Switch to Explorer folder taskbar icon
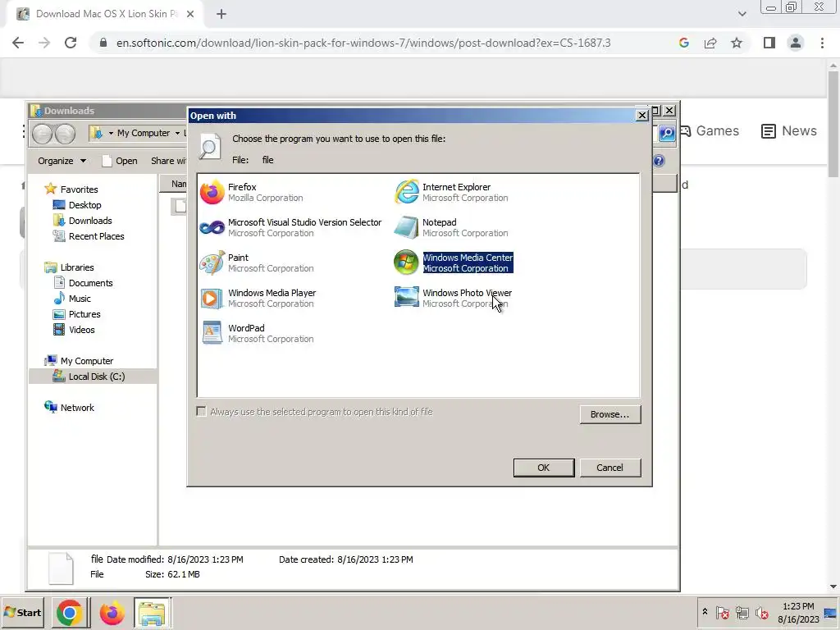Image resolution: width=840 pixels, height=630 pixels. [x=152, y=613]
